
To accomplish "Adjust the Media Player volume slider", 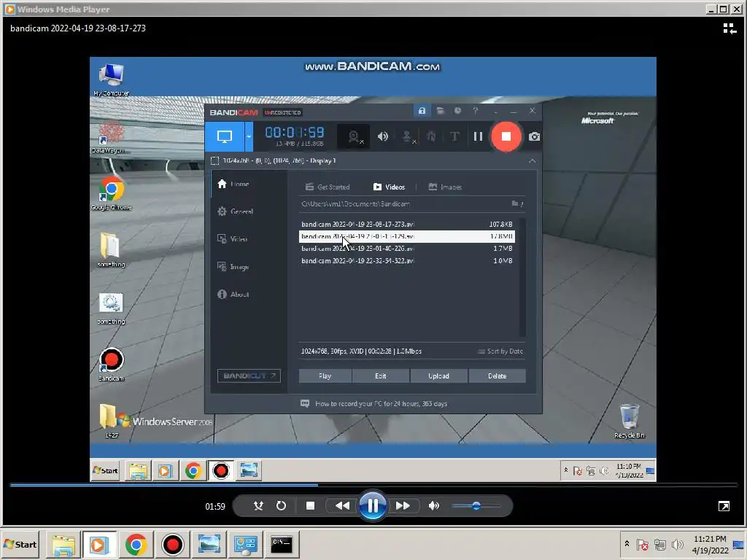I will pos(476,506).
